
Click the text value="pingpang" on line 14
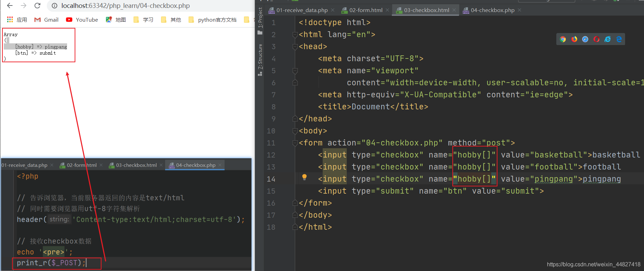[x=539, y=179]
